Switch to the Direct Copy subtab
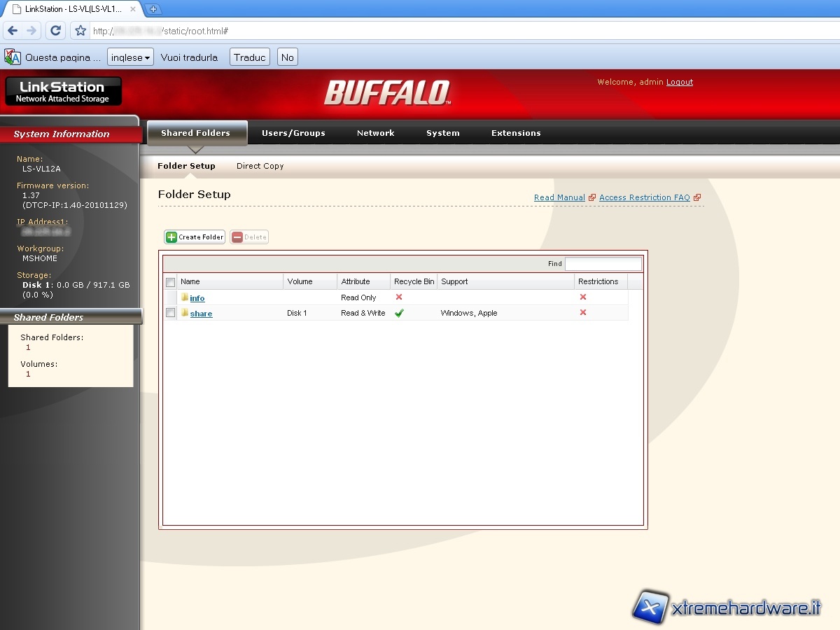This screenshot has width=840, height=630. tap(260, 166)
